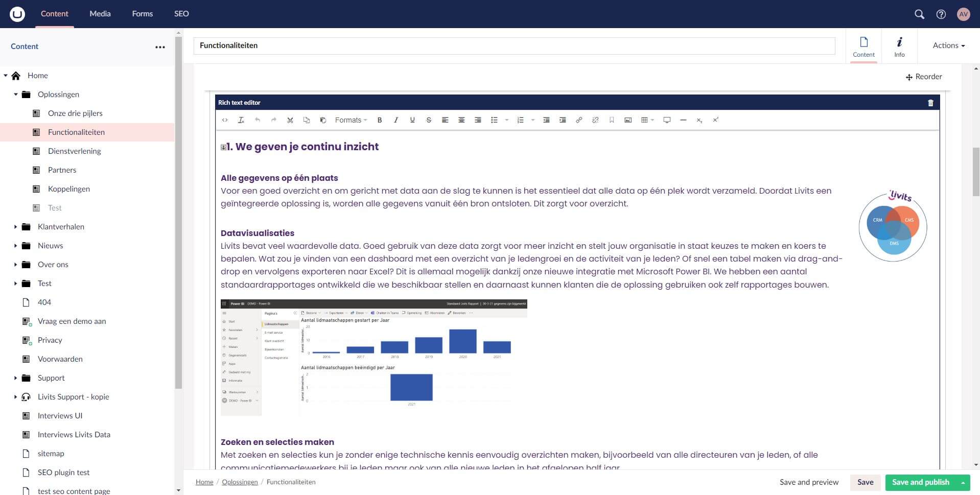
Task: Expand the Klantverhalen folder
Action: (x=16, y=227)
